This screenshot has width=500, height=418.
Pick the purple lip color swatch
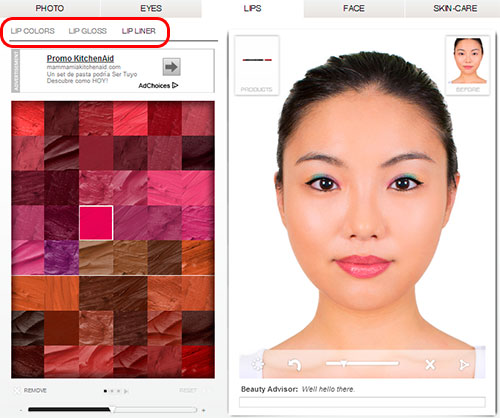(x=62, y=257)
